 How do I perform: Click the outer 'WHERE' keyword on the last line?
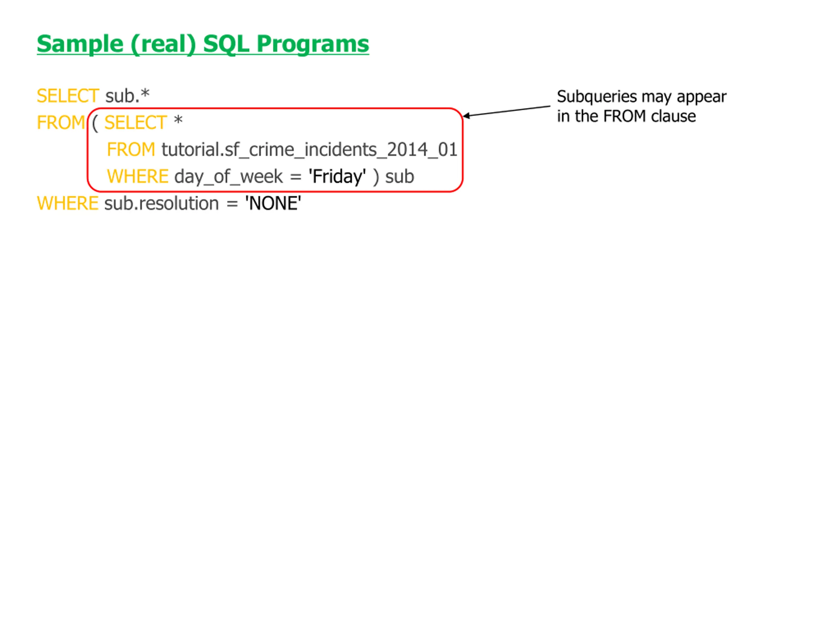(68, 203)
